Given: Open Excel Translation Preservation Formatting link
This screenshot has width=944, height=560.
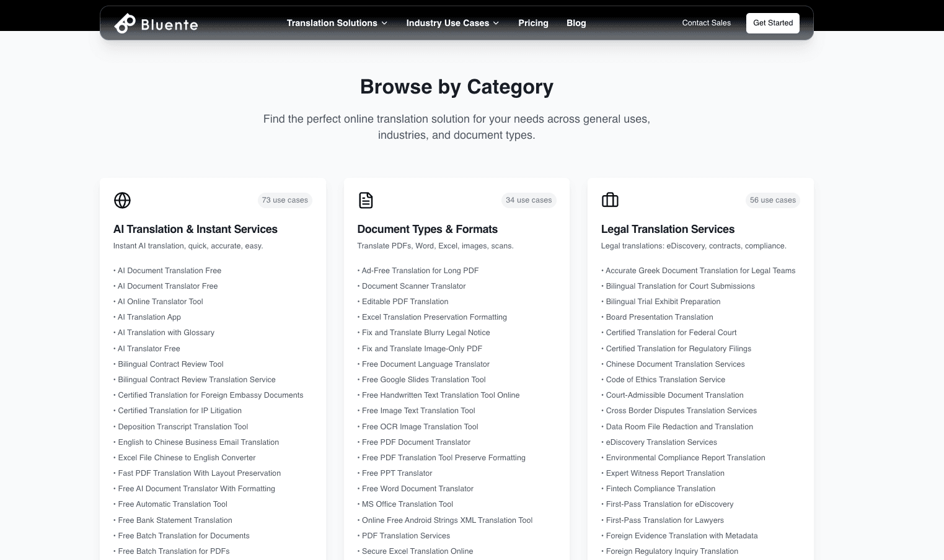Looking at the screenshot, I should coord(435,317).
